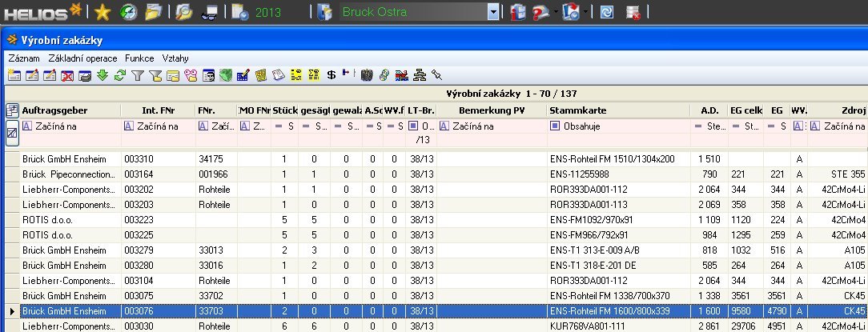Open the Záznam menu
The width and height of the screenshot is (868, 332).
click(x=24, y=58)
